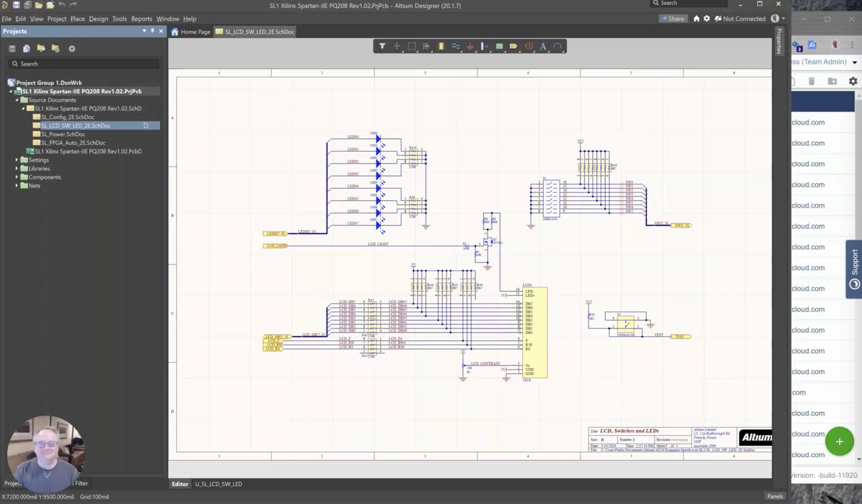Expand the Settings folder
The width and height of the screenshot is (862, 504).
16,159
